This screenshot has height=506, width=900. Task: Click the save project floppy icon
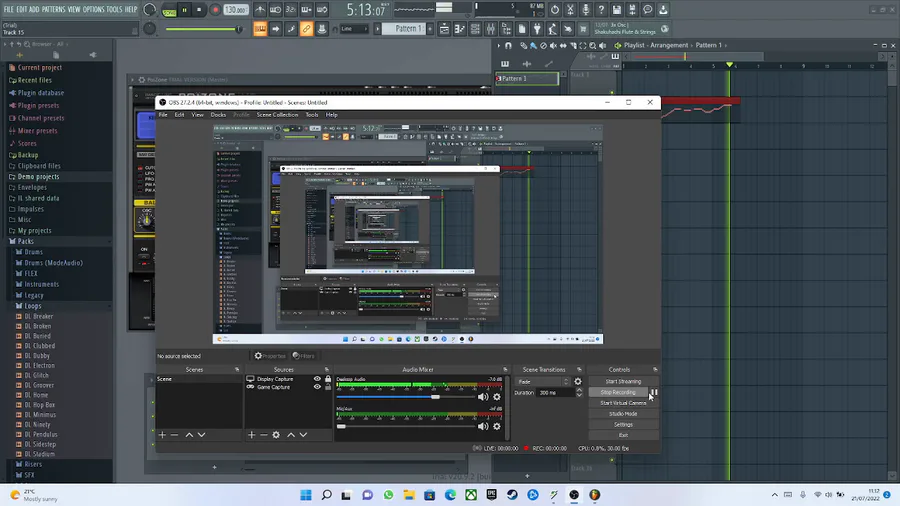coord(616,10)
